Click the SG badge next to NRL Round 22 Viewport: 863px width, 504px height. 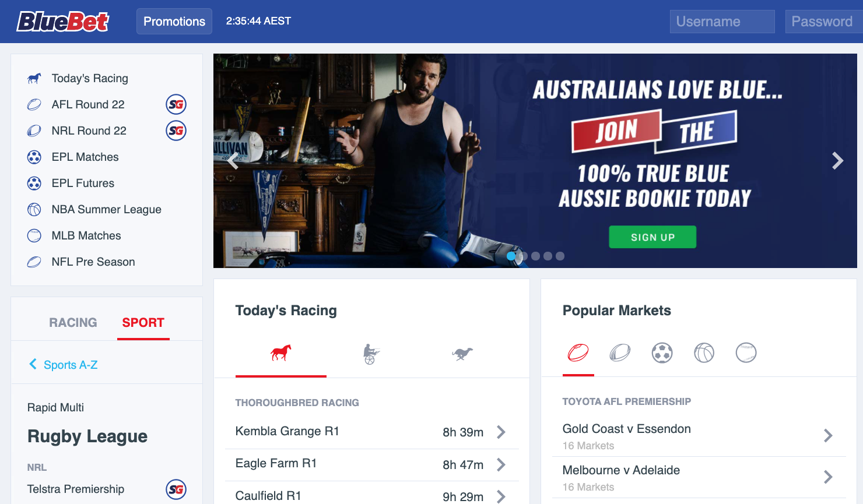pyautogui.click(x=176, y=131)
